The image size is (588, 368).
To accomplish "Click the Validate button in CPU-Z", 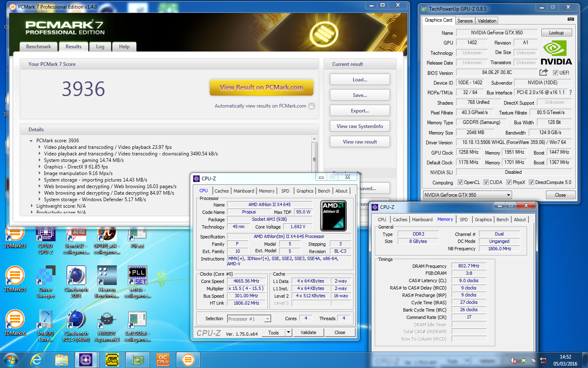I will tap(308, 332).
